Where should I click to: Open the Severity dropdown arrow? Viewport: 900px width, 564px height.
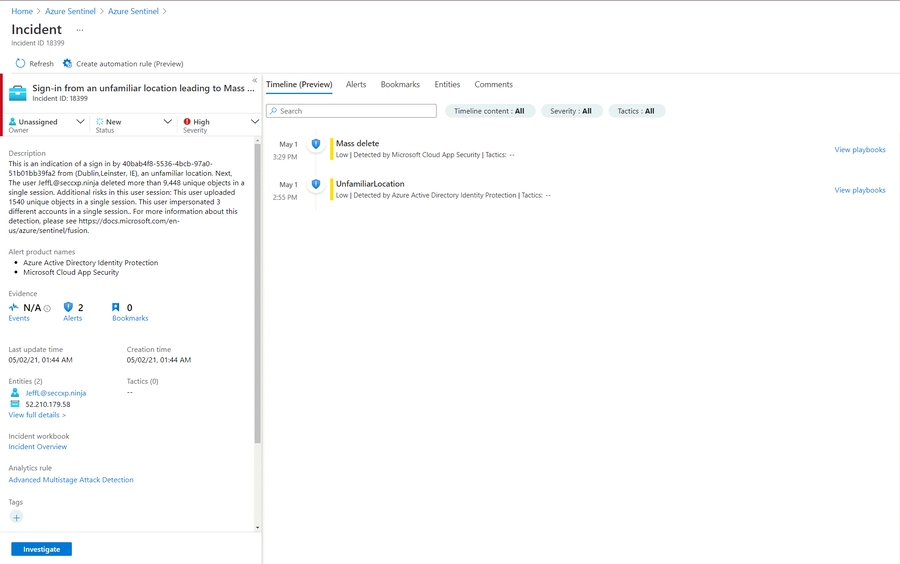255,122
